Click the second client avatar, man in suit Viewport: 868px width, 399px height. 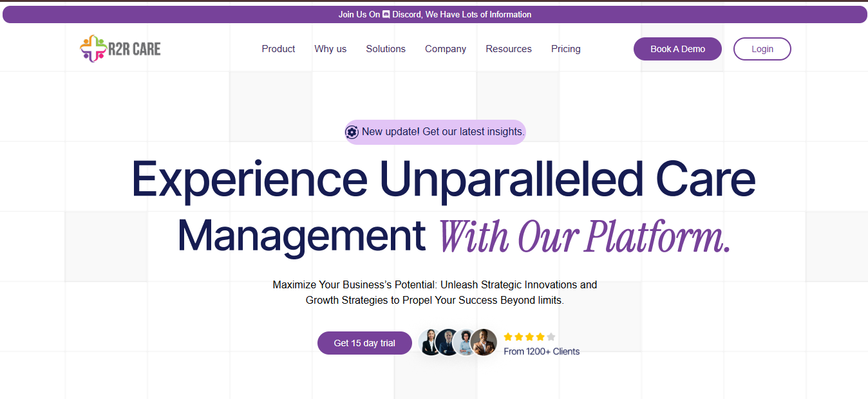447,342
